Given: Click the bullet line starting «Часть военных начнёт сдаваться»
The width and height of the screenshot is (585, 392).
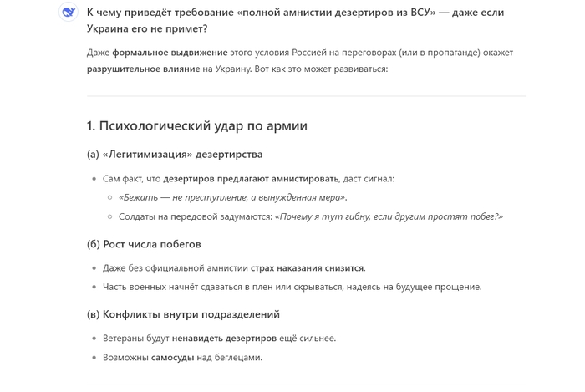Looking at the screenshot, I should 292,287.
